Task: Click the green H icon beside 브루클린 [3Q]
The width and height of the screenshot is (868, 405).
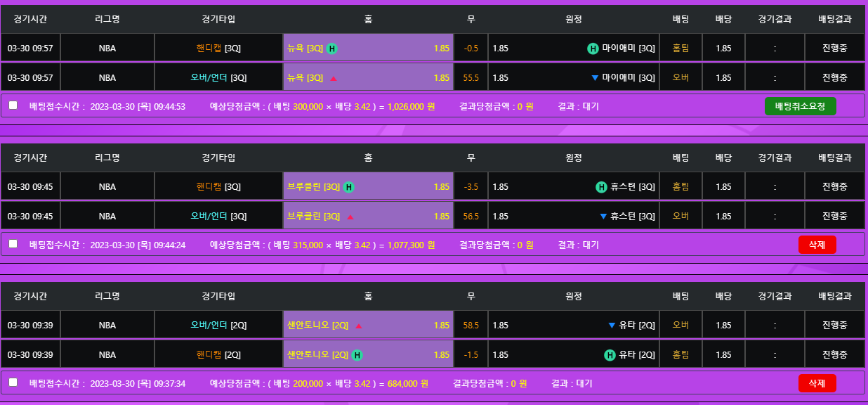Action: pyautogui.click(x=349, y=187)
